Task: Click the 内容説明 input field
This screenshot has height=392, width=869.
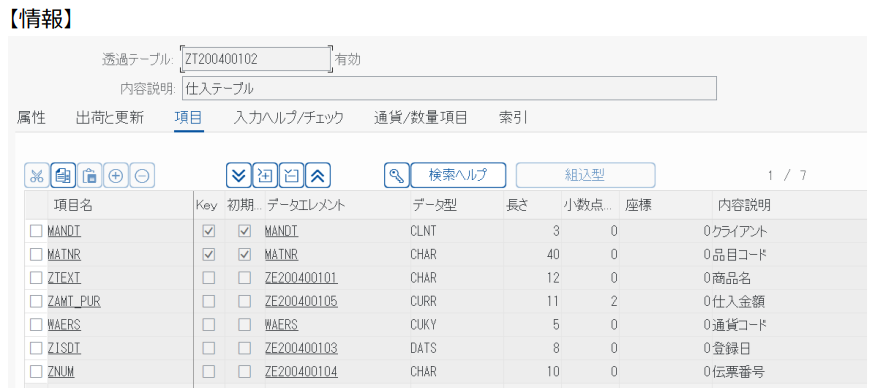Action: click(448, 88)
